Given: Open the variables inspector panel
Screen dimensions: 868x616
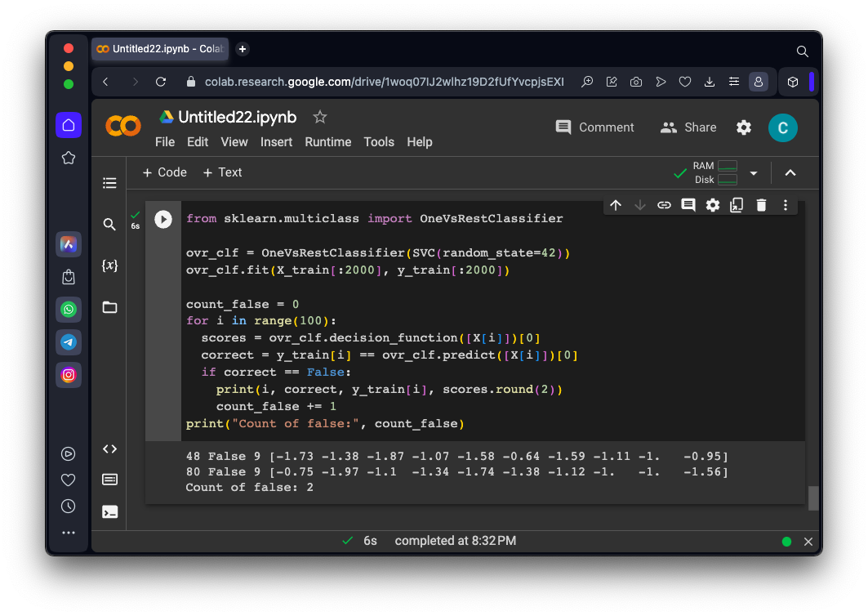Looking at the screenshot, I should [x=109, y=266].
